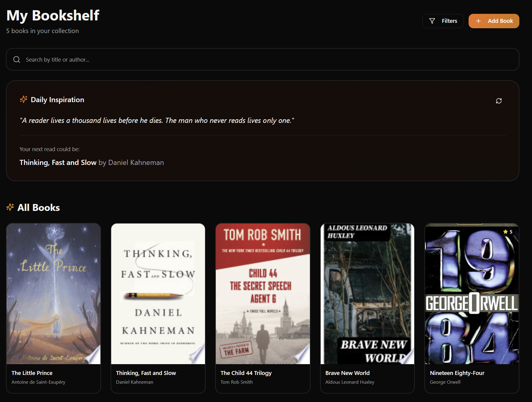Click author name Aldous Leonard Huxley
The image size is (532, 402).
[350, 382]
